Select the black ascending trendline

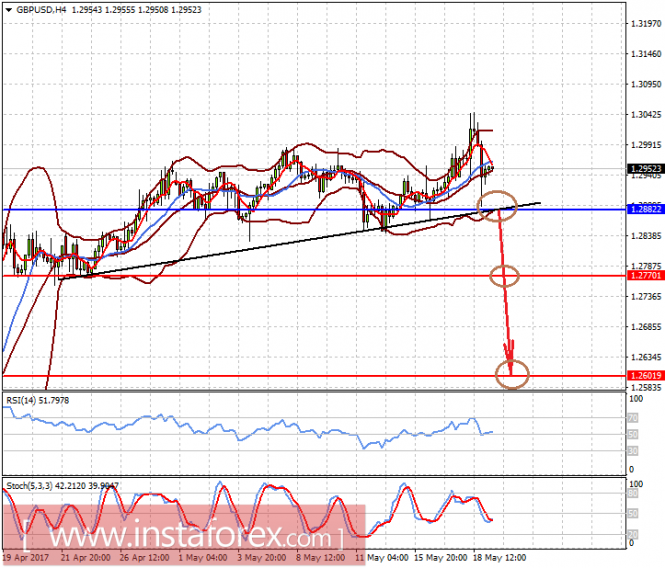coord(301,241)
